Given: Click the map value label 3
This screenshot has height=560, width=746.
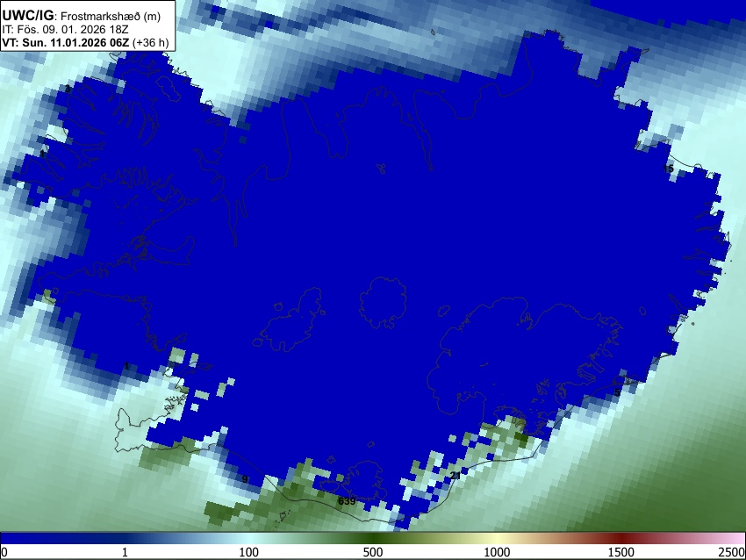Looking at the screenshot, I should click(68, 89).
